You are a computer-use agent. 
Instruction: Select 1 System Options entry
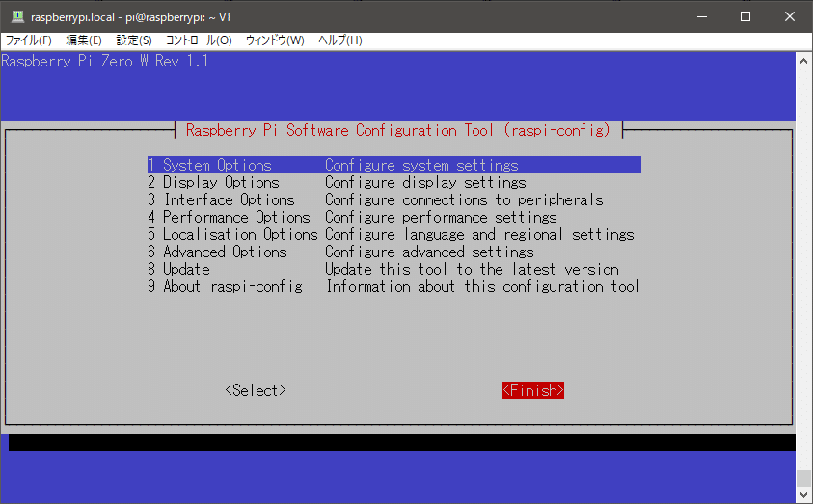click(394, 165)
